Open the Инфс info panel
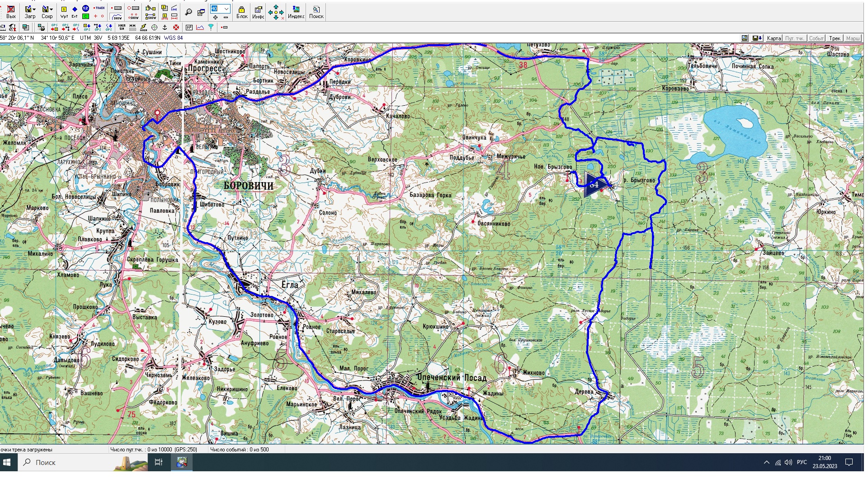 pyautogui.click(x=258, y=12)
